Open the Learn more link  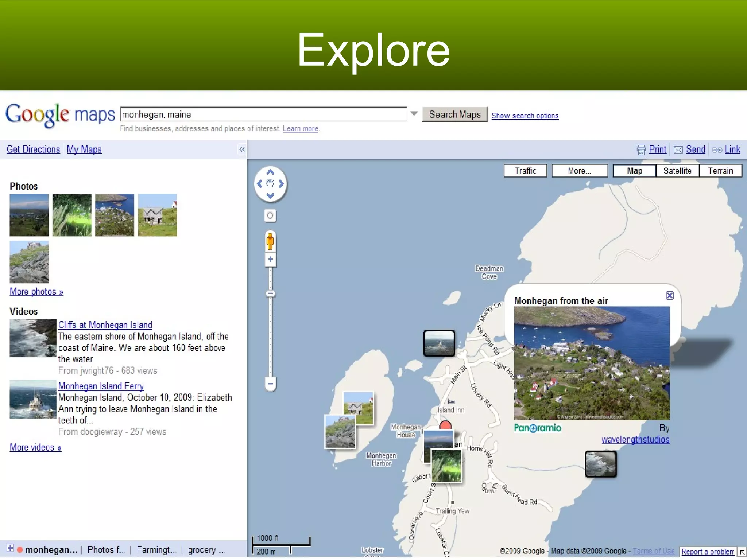301,129
